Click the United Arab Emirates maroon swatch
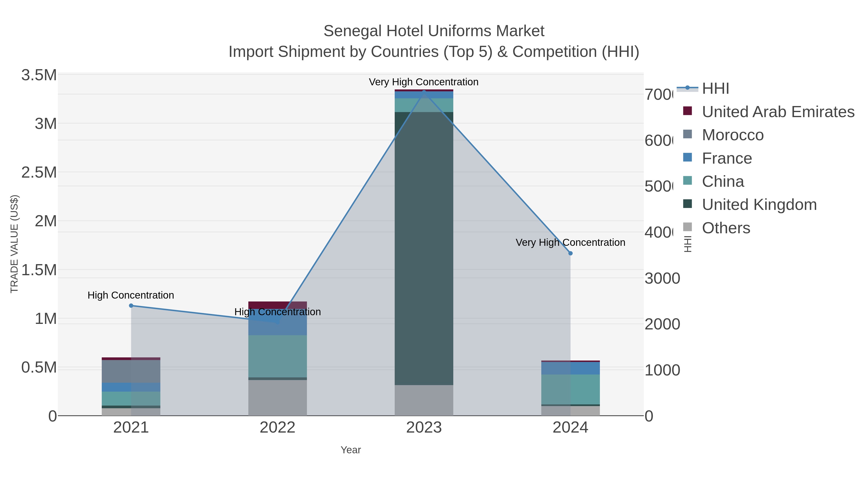868x488 pixels. pos(687,111)
